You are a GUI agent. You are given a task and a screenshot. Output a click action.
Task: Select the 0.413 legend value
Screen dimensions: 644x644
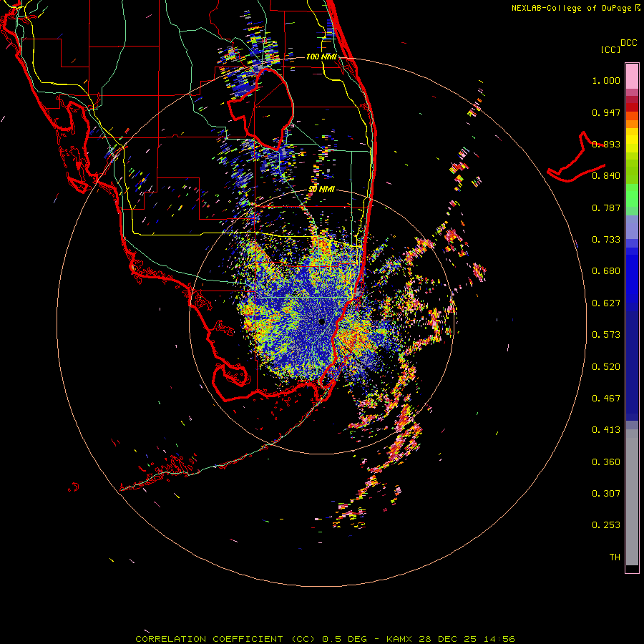[606, 430]
